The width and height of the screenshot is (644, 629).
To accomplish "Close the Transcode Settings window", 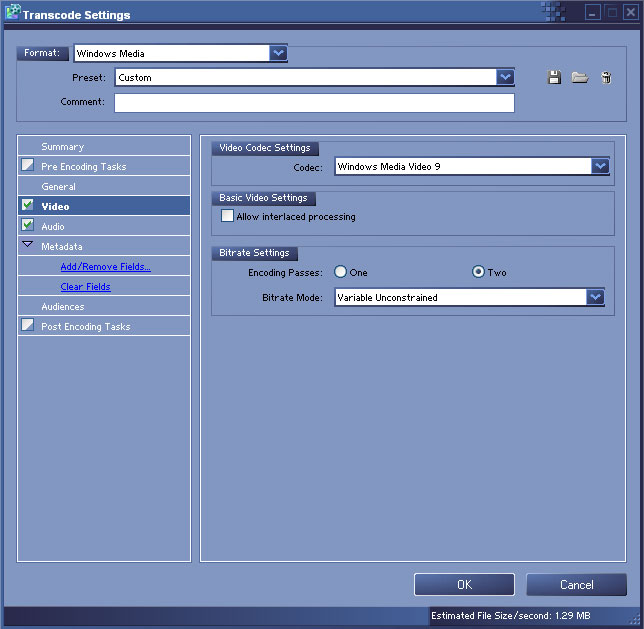I will click(630, 12).
